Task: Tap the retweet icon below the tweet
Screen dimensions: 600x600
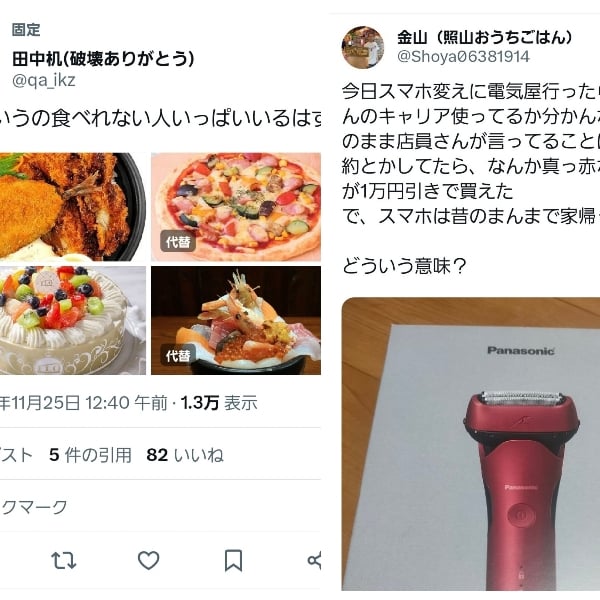Action: pos(64,561)
